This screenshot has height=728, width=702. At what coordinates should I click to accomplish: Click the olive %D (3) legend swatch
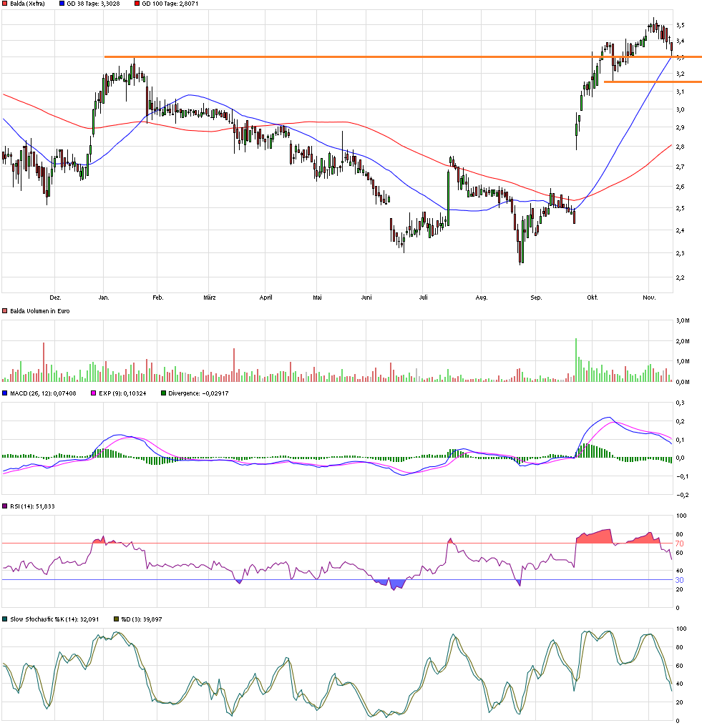click(116, 619)
